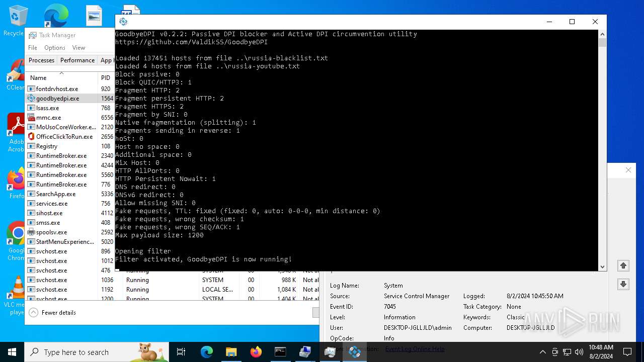644x362 pixels.
Task: Select the smss.exe process row
Action: click(70, 223)
